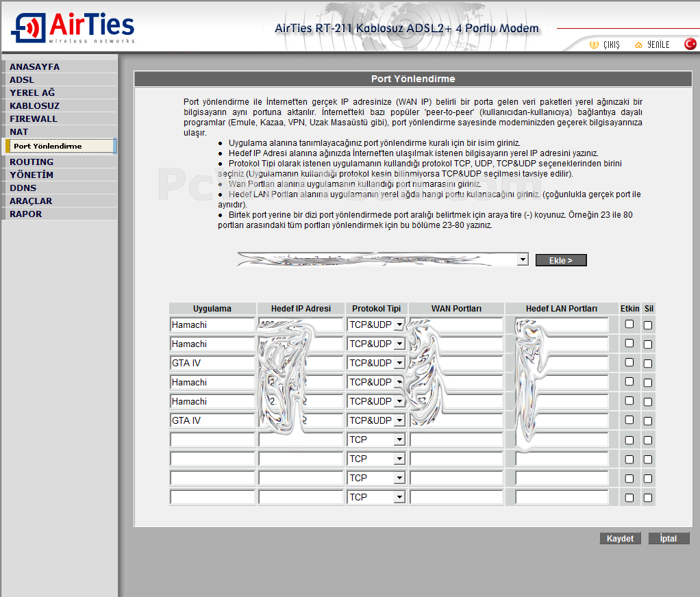Open YÖNETİM menu item
700x597 pixels.
tap(60, 175)
